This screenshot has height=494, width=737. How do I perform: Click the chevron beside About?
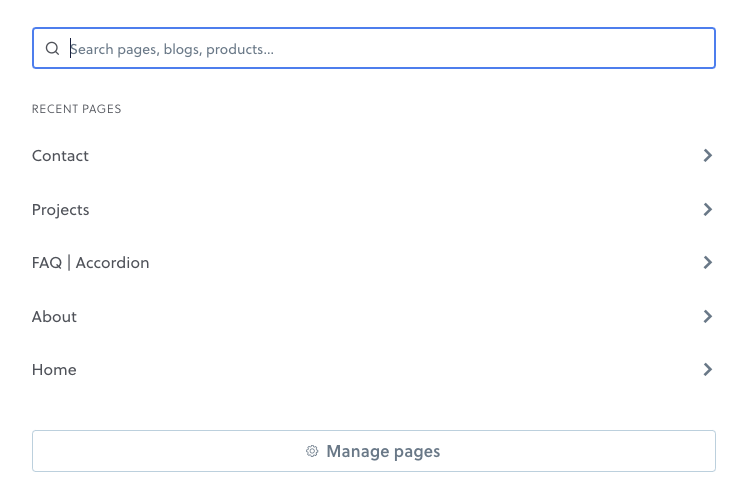(707, 316)
